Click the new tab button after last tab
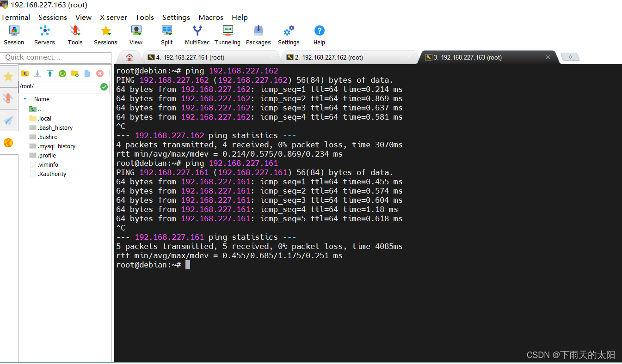This screenshot has height=364, width=622. pos(570,57)
